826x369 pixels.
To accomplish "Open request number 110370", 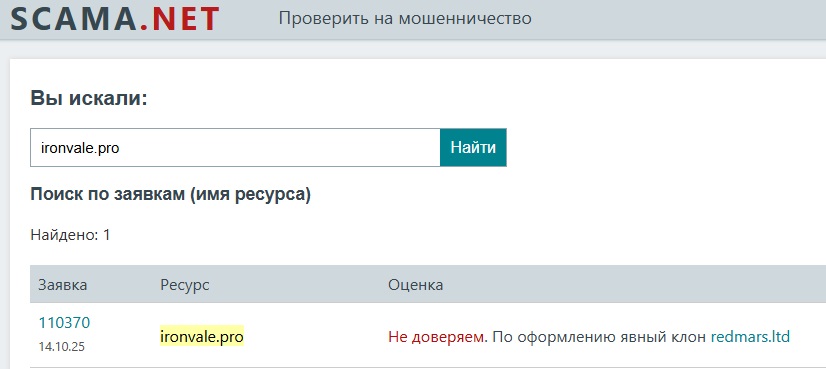I will click(x=64, y=323).
